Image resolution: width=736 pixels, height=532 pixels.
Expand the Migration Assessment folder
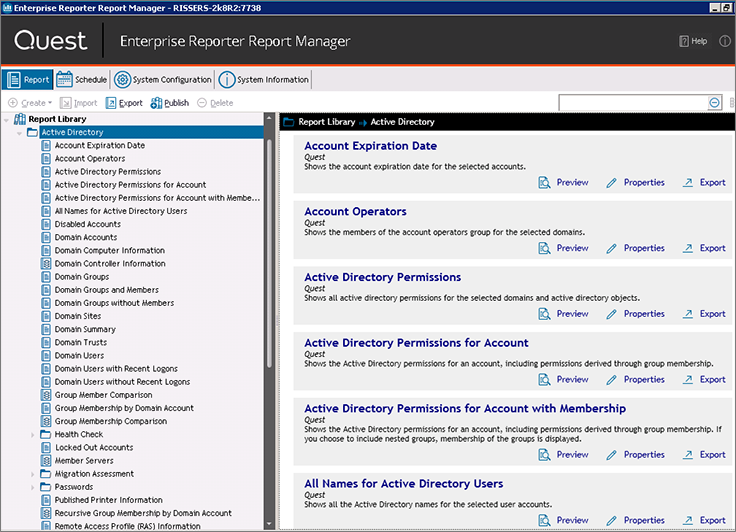point(32,474)
